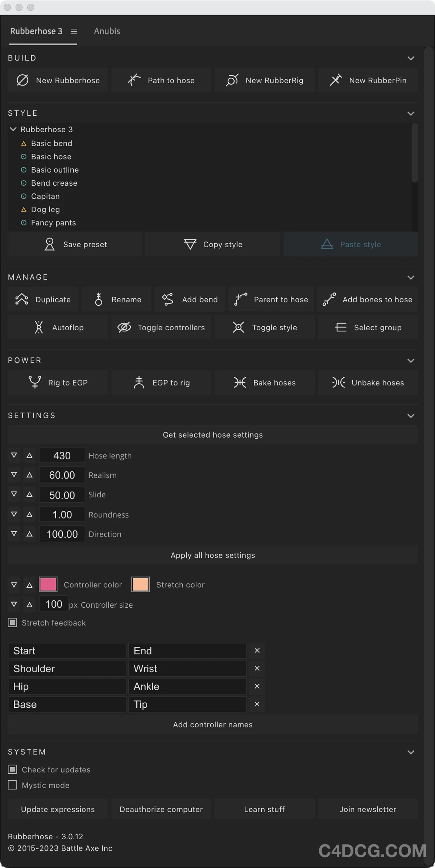Select the Capitan style

pos(45,196)
